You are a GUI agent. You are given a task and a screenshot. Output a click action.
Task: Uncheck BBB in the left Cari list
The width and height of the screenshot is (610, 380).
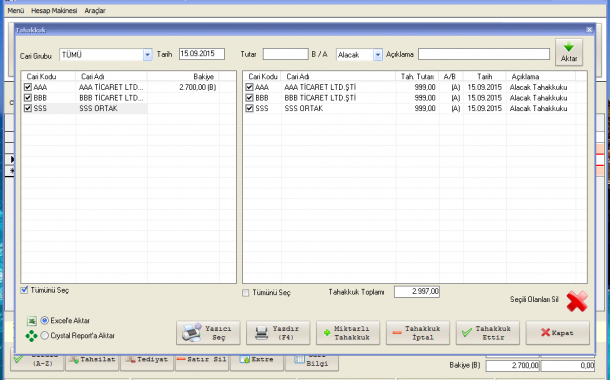[x=28, y=98]
